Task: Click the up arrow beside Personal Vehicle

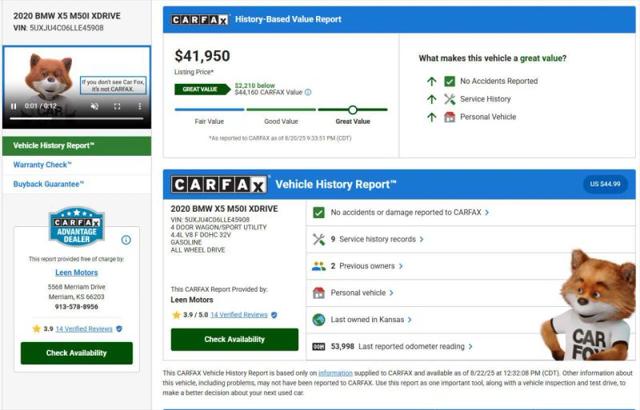Action: [x=431, y=117]
